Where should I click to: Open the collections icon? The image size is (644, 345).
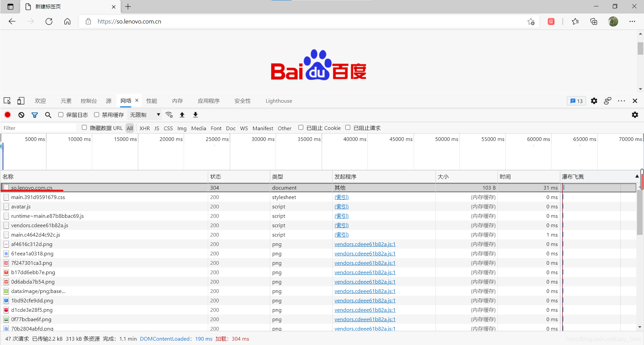point(594,21)
